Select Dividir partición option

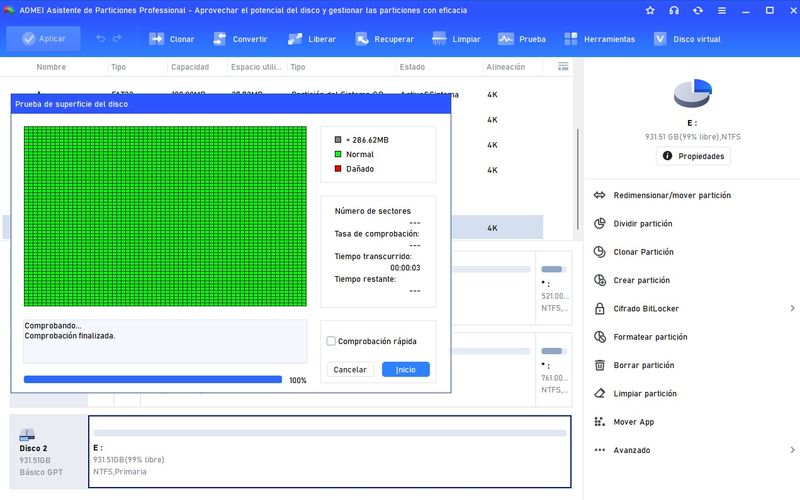click(633, 223)
